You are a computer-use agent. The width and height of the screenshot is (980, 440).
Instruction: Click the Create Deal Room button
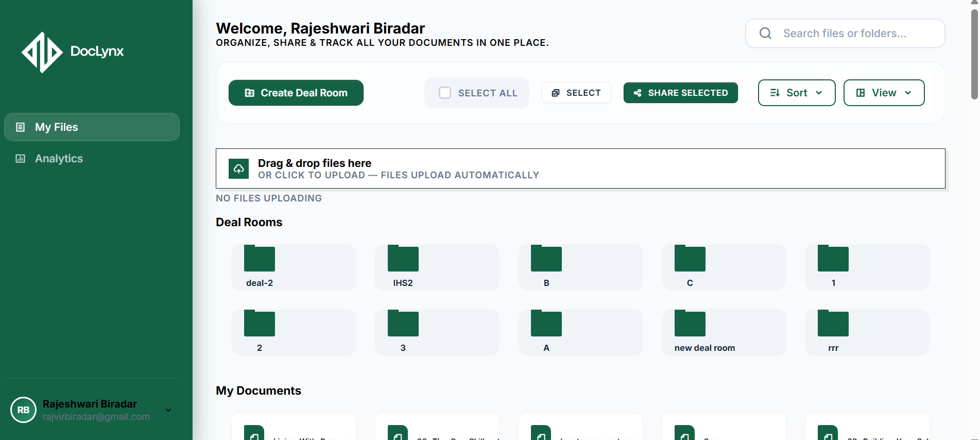click(x=296, y=93)
